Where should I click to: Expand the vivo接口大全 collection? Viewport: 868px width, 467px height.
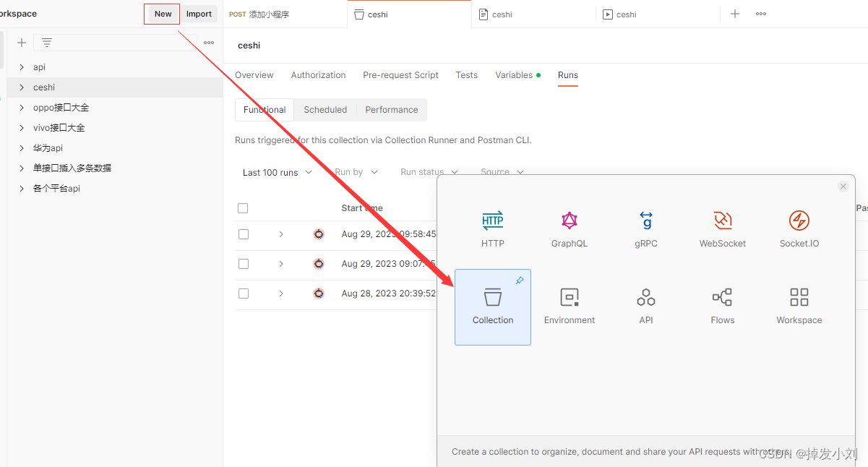pos(22,128)
